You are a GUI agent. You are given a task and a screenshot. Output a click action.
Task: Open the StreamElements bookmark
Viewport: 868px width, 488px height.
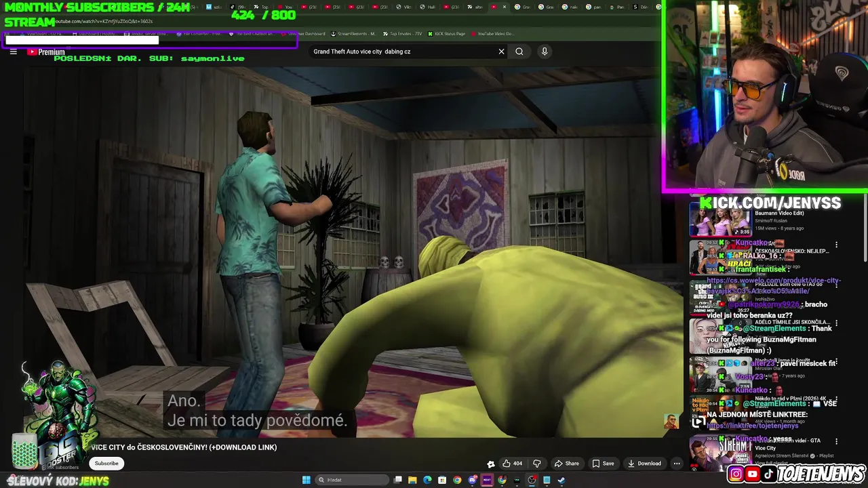click(x=354, y=34)
